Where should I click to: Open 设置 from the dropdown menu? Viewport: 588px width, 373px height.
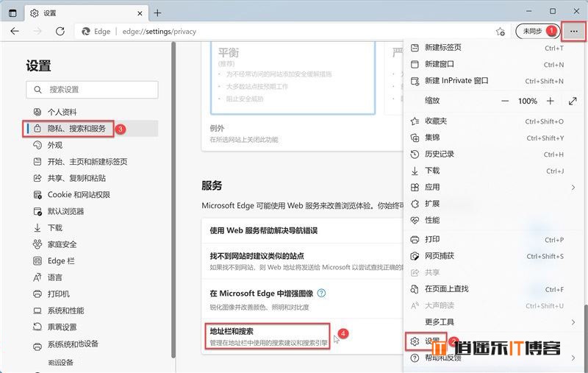493,341
